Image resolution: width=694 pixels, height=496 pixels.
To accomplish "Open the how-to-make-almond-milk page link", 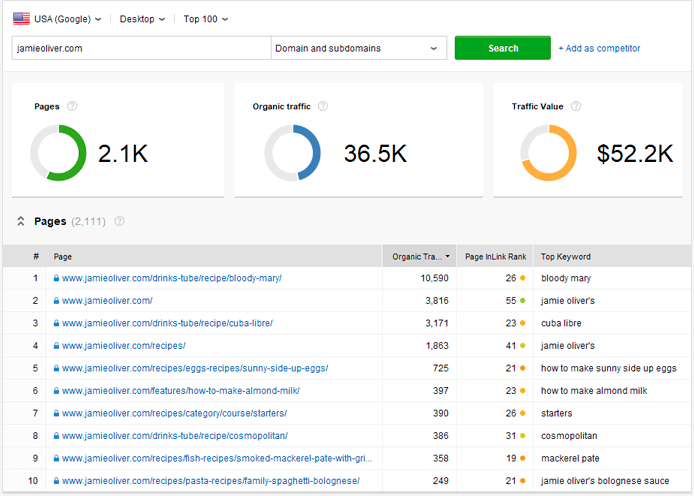I will pyautogui.click(x=181, y=391).
